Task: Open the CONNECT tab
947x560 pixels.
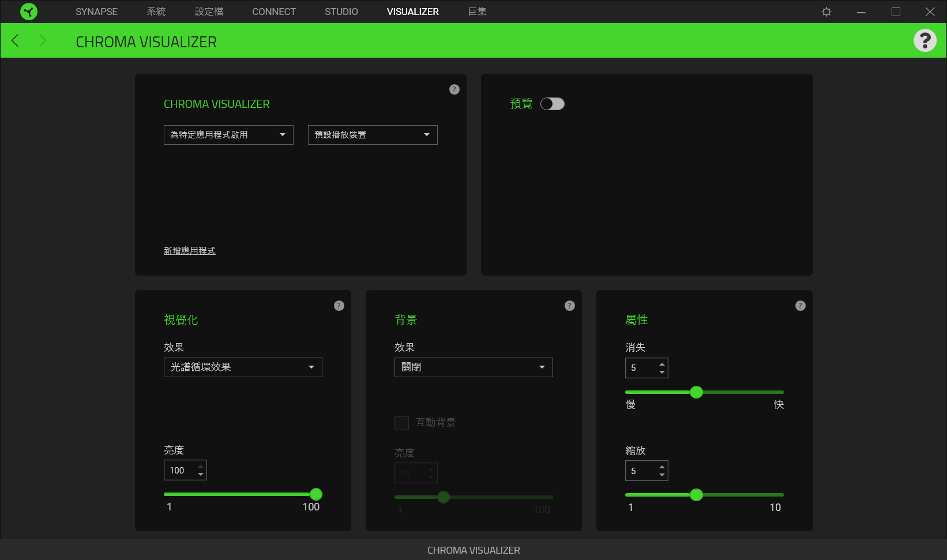Action: [273, 12]
